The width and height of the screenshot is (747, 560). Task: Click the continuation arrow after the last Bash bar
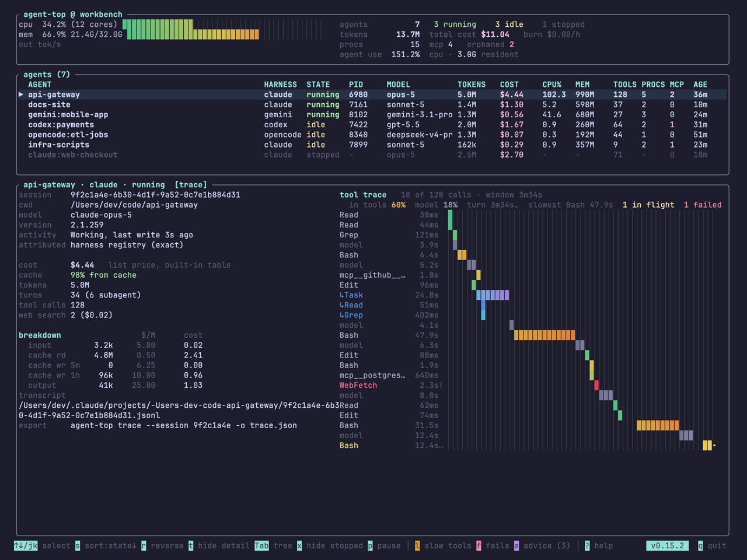(714, 446)
